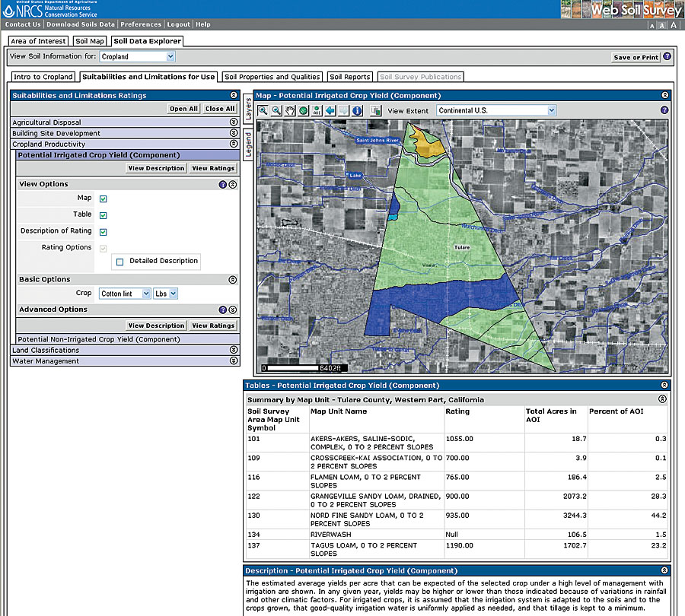Open help icon next to View Options
The image size is (685, 616).
[223, 184]
